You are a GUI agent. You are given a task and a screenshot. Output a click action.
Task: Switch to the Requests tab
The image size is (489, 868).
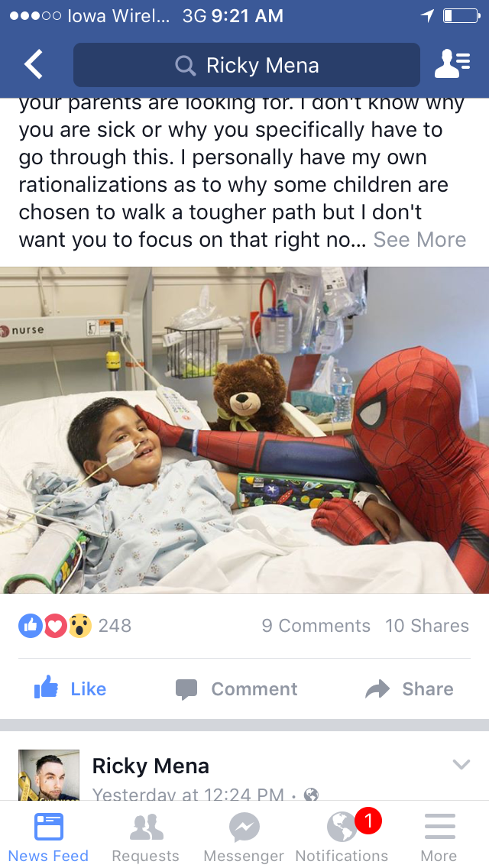coord(146,837)
